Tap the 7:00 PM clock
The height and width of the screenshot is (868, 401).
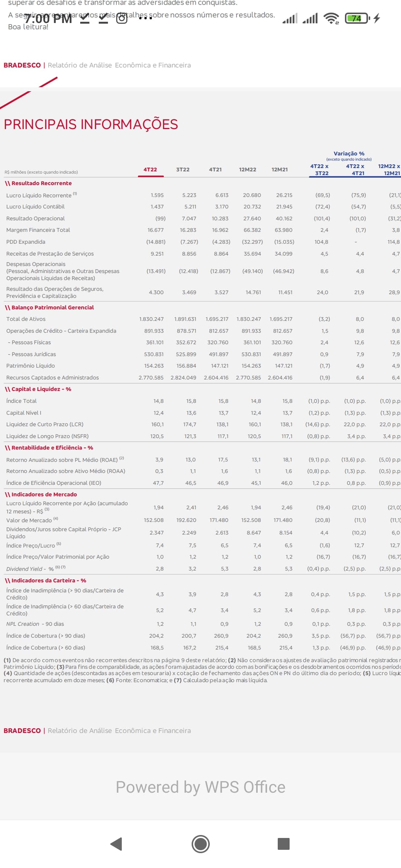tap(48, 18)
